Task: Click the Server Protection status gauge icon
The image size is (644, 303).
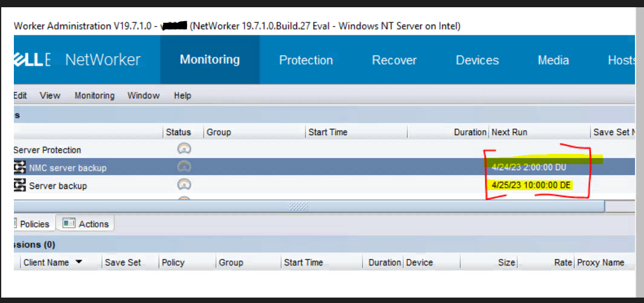Action: point(185,149)
